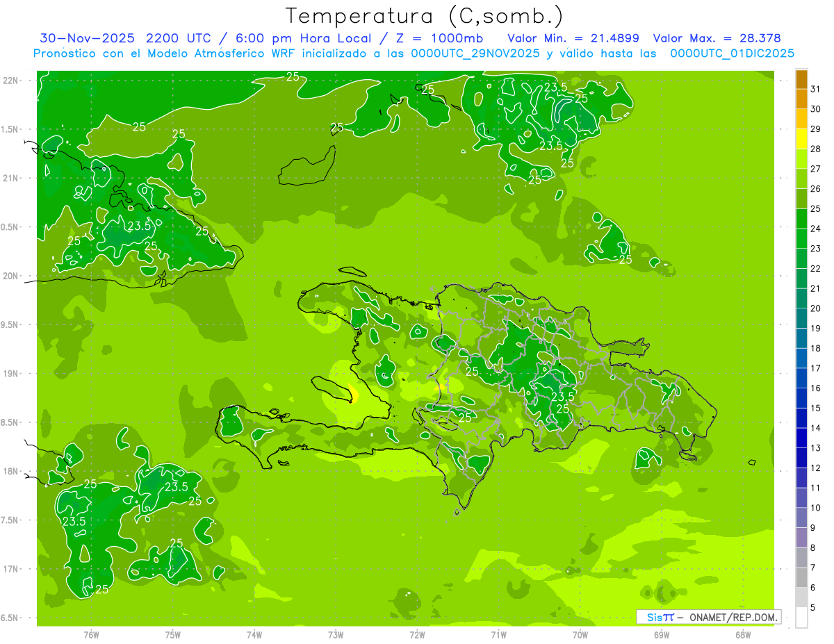834x644 pixels.
Task: Pick the yellow swatch between 28 and 29
Action: point(801,139)
